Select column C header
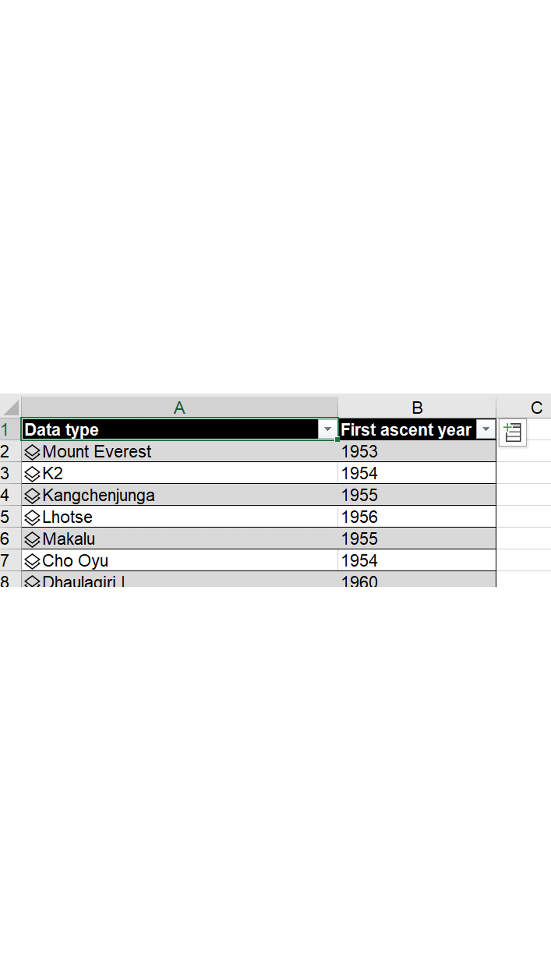 536,408
